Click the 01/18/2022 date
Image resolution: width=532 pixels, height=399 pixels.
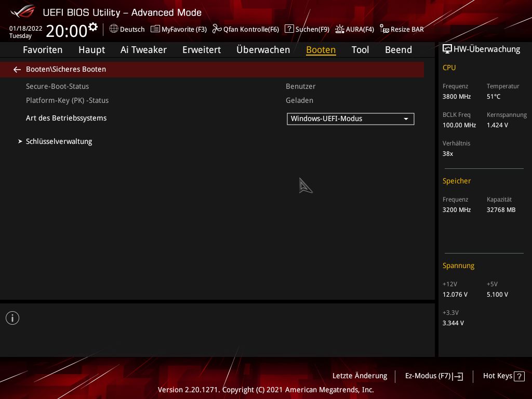(x=26, y=29)
